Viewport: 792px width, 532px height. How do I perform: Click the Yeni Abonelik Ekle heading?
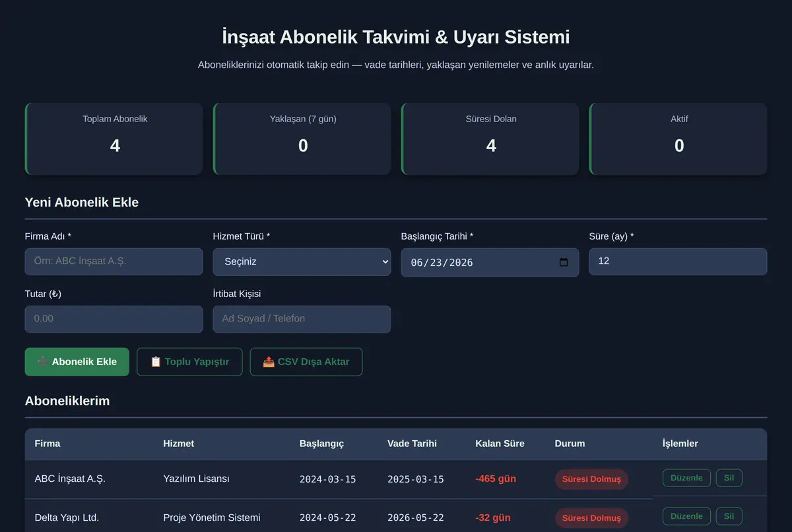[82, 203]
